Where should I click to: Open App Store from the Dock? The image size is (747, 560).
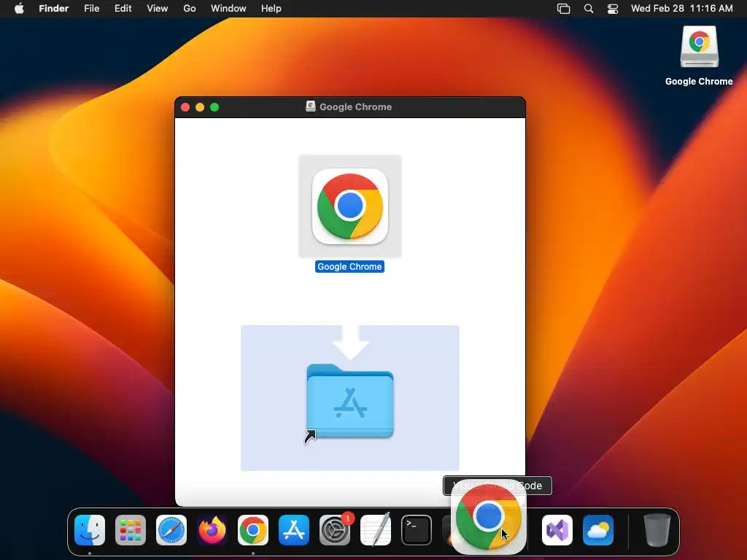point(294,530)
